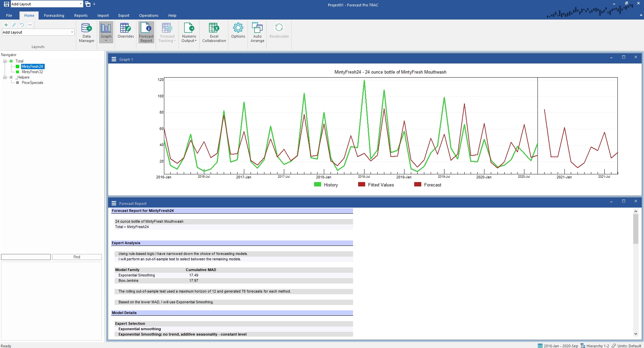644x348 pixels.
Task: Open the quick access toolbar customize arrow
Action: tap(94, 4)
